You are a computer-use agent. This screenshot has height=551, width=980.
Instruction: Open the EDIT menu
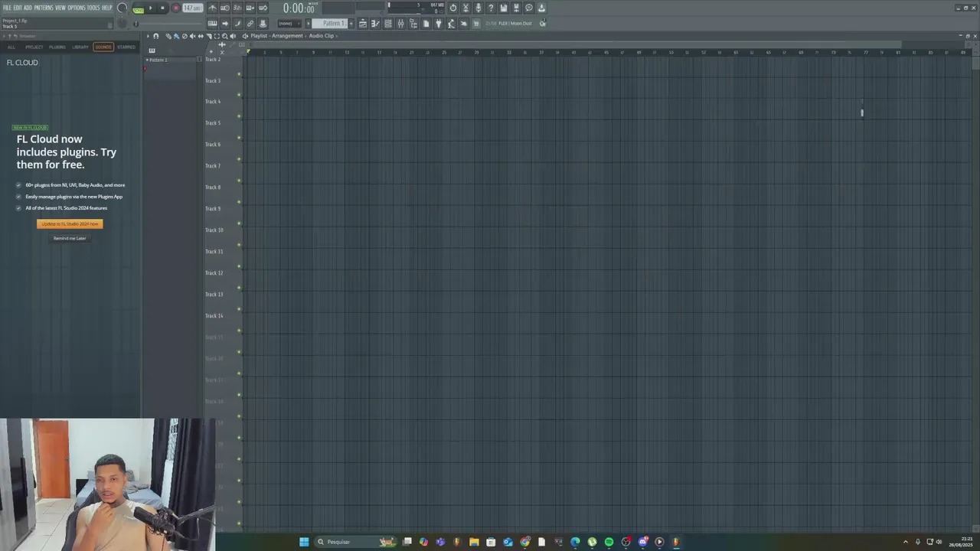pos(18,8)
